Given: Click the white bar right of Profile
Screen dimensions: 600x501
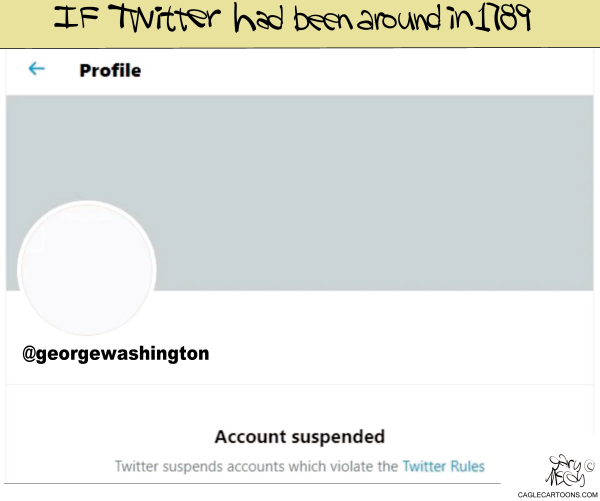Looking at the screenshot, I should click(x=367, y=72).
